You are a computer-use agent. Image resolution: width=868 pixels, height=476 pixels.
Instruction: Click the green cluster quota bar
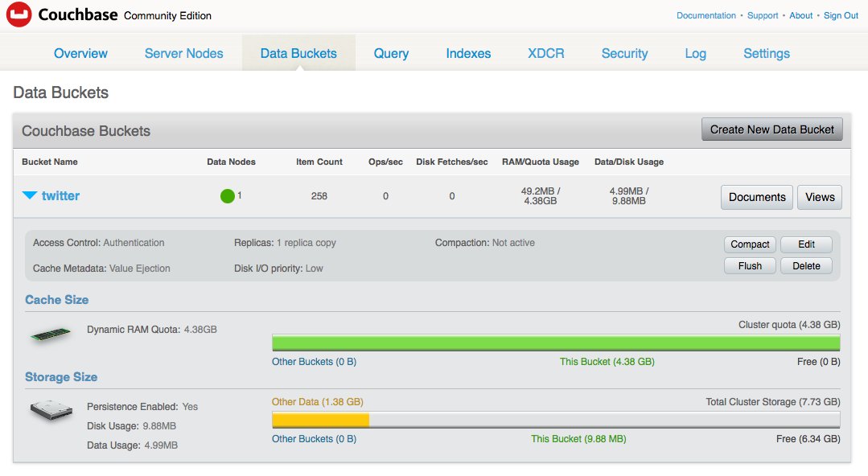coord(556,343)
